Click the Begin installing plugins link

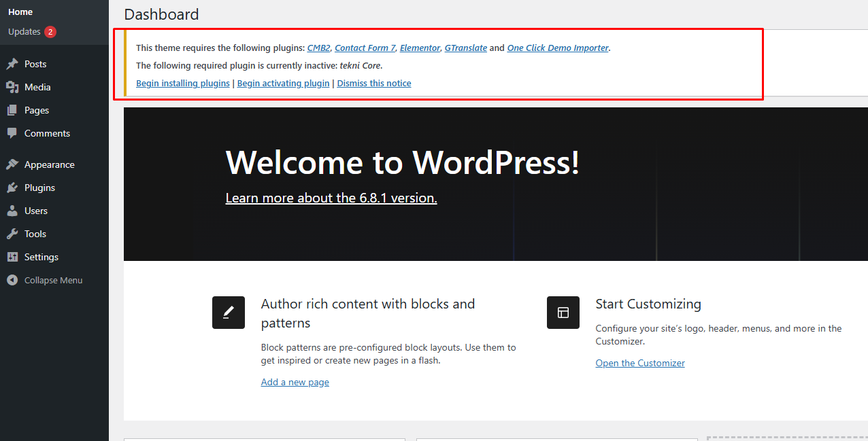(x=182, y=84)
